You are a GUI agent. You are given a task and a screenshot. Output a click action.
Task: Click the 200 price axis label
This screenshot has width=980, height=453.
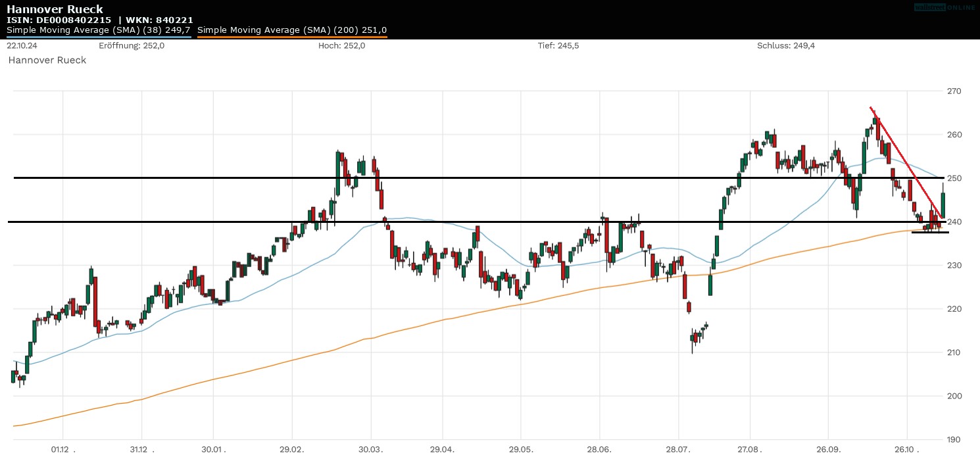954,396
